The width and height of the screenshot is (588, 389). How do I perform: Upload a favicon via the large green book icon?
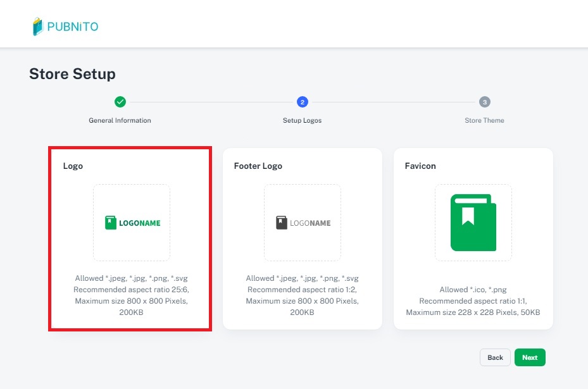coord(473,223)
